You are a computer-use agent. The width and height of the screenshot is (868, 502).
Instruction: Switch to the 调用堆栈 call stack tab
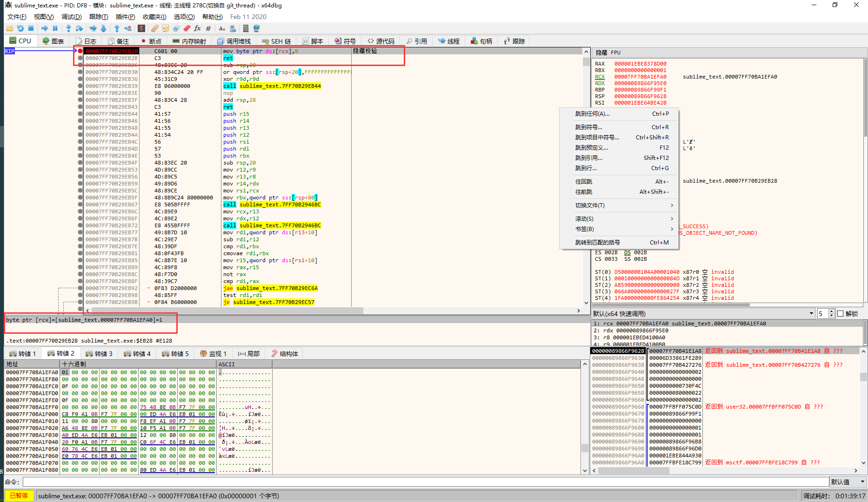click(234, 41)
